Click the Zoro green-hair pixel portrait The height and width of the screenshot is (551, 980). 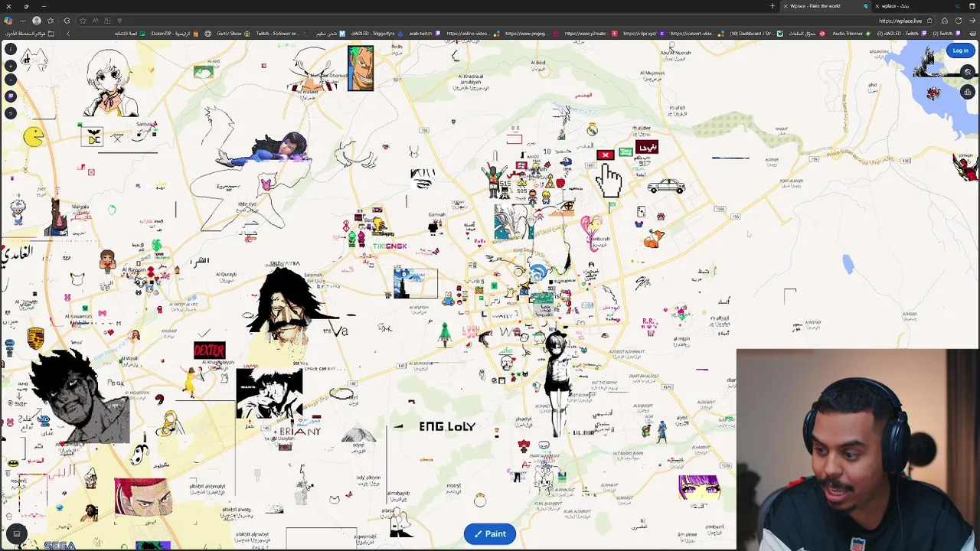click(x=360, y=67)
